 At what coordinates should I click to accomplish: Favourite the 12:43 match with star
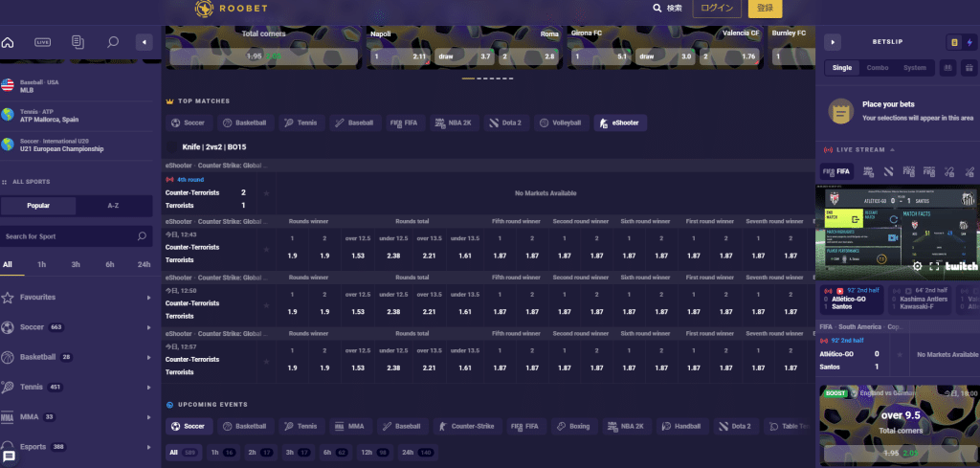tap(267, 249)
